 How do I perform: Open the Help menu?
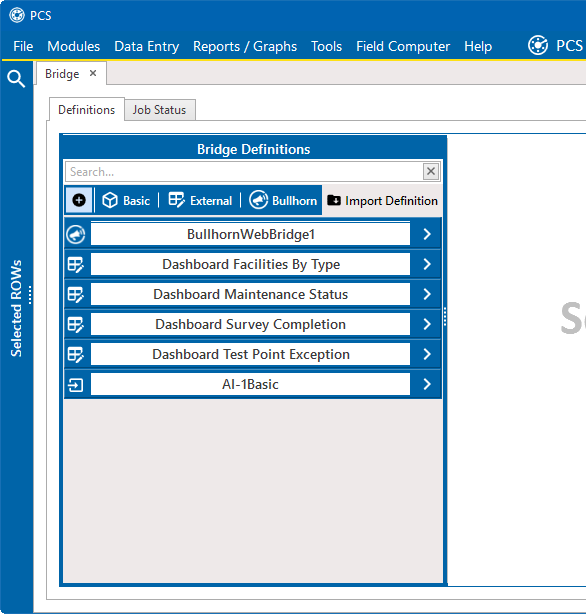(x=478, y=46)
